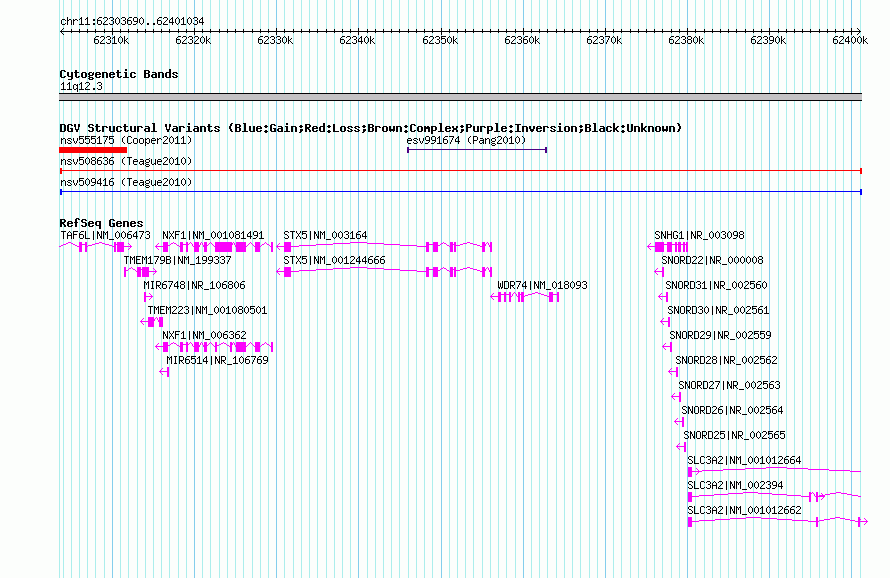890x578 pixels.
Task: Click the WDR74|NM_018093 gene label
Action: click(543, 285)
